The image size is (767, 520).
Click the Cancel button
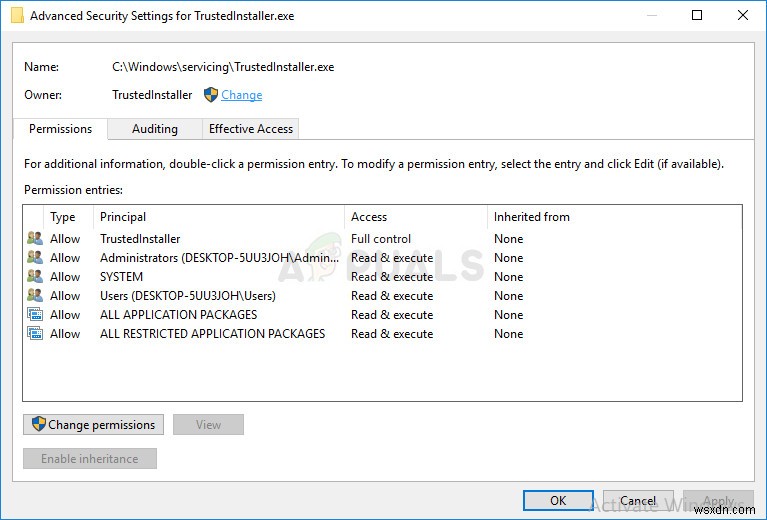[638, 501]
